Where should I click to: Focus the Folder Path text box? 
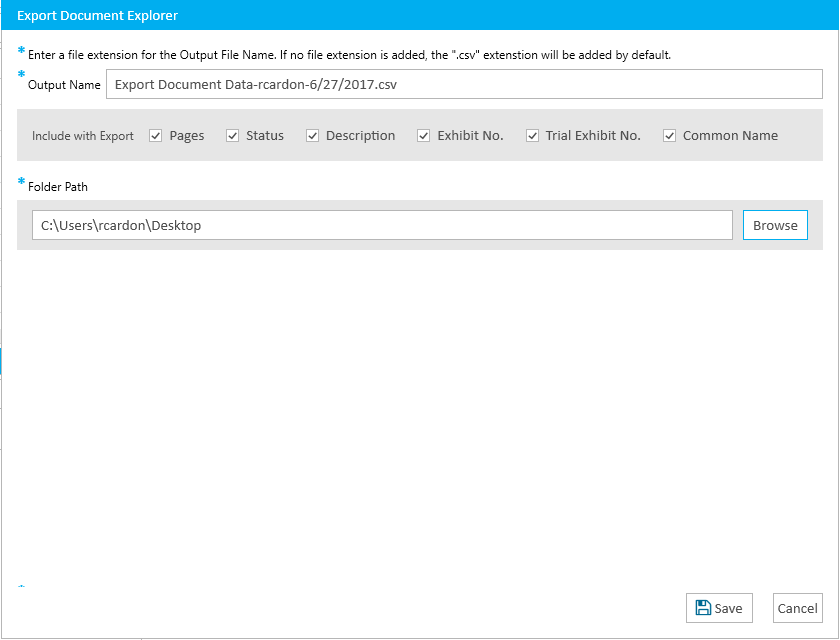(382, 226)
